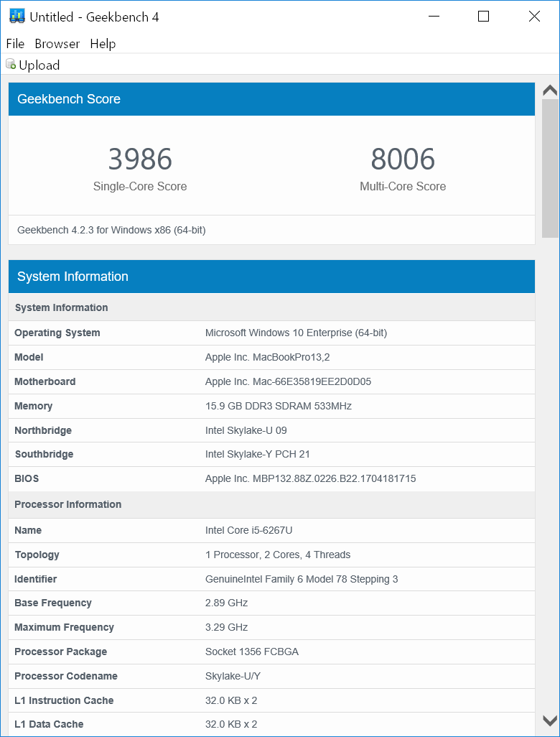Click the Southbridge row label
Screen dimensions: 560x737
45,454
